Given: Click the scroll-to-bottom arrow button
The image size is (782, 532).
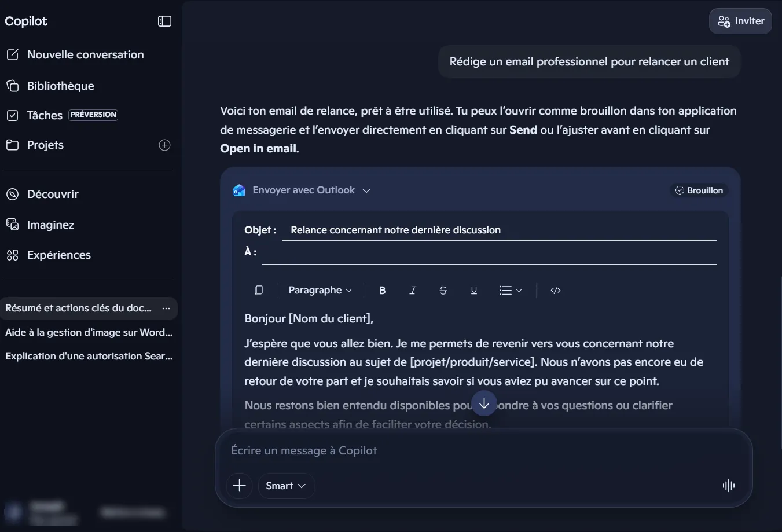Looking at the screenshot, I should (484, 403).
